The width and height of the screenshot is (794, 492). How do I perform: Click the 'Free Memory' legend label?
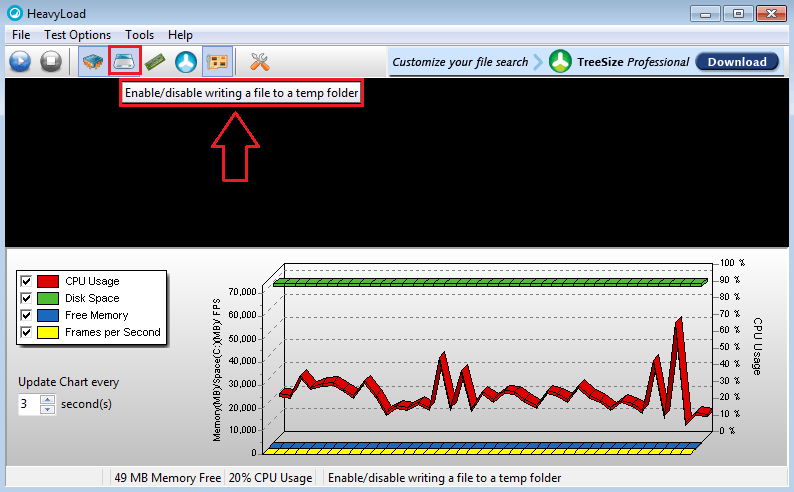[97, 315]
